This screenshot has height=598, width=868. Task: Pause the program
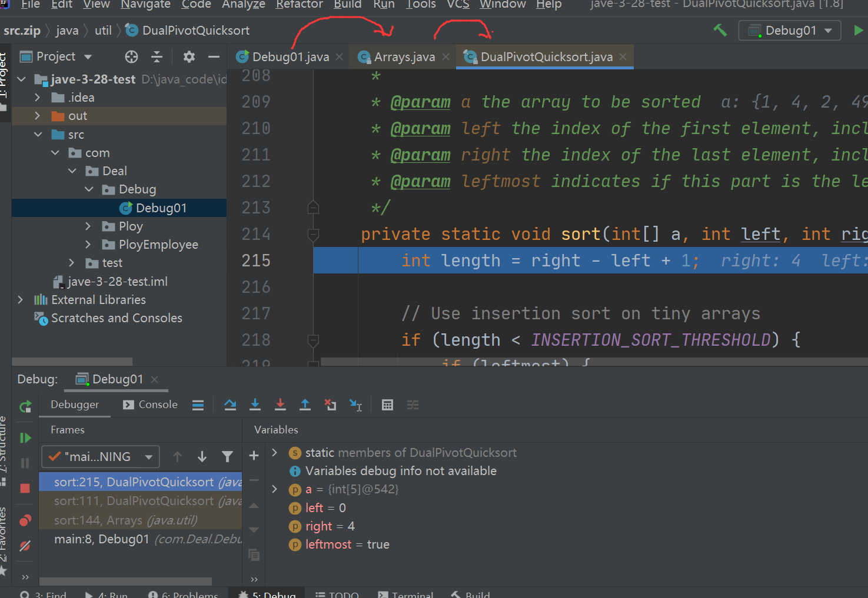25,463
